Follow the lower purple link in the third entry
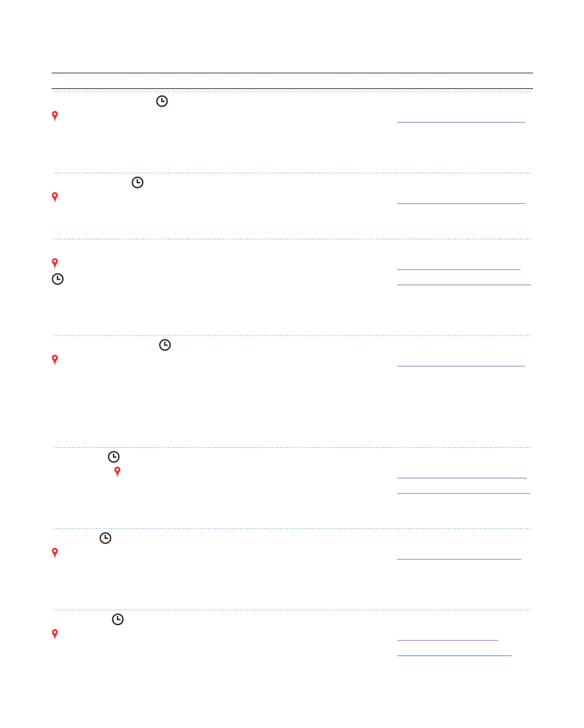 click(x=463, y=284)
